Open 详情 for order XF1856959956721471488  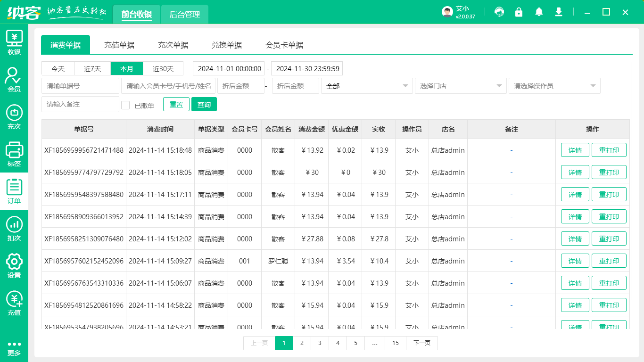tap(575, 150)
